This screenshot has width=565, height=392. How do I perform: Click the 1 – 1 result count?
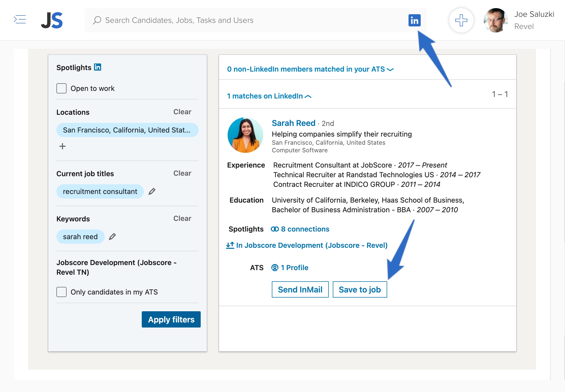click(x=500, y=94)
